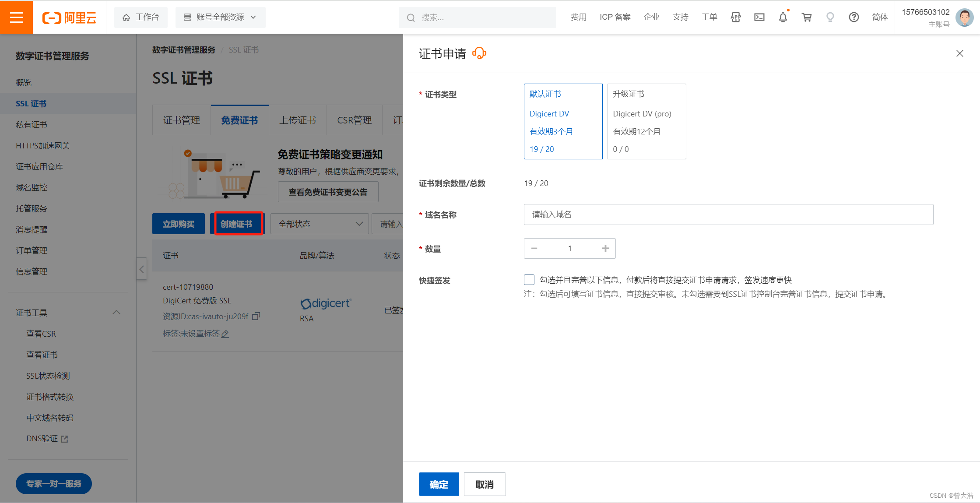Decrease quantity with minus button
The image size is (980, 503).
point(534,249)
